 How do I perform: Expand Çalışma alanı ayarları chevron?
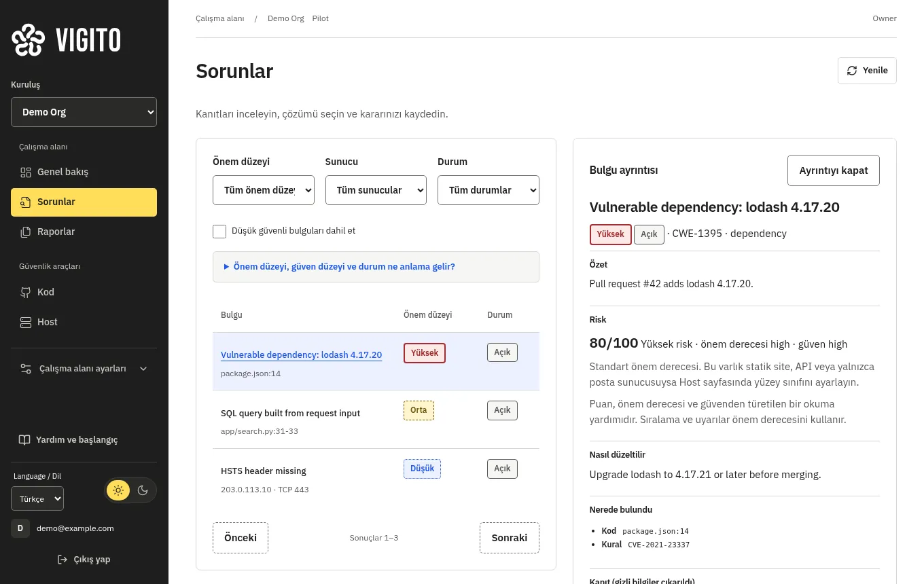pyautogui.click(x=143, y=369)
